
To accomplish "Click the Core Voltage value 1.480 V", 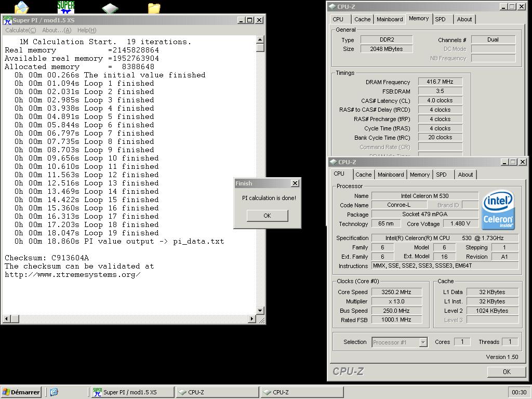I will click(460, 224).
